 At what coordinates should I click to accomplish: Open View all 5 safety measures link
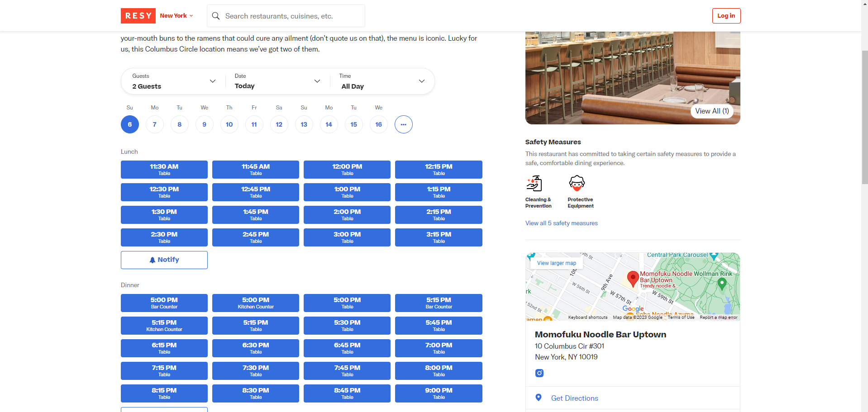click(x=561, y=223)
